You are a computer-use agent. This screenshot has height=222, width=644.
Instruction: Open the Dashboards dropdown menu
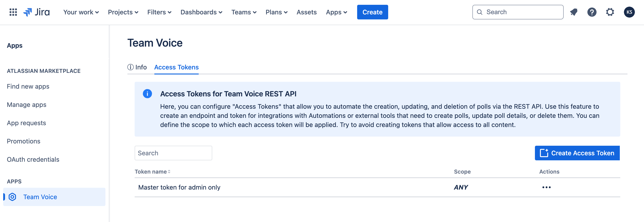tap(201, 12)
